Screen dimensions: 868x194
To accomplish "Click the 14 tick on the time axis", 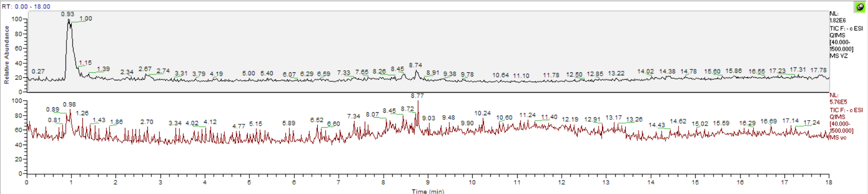I will (651, 182).
